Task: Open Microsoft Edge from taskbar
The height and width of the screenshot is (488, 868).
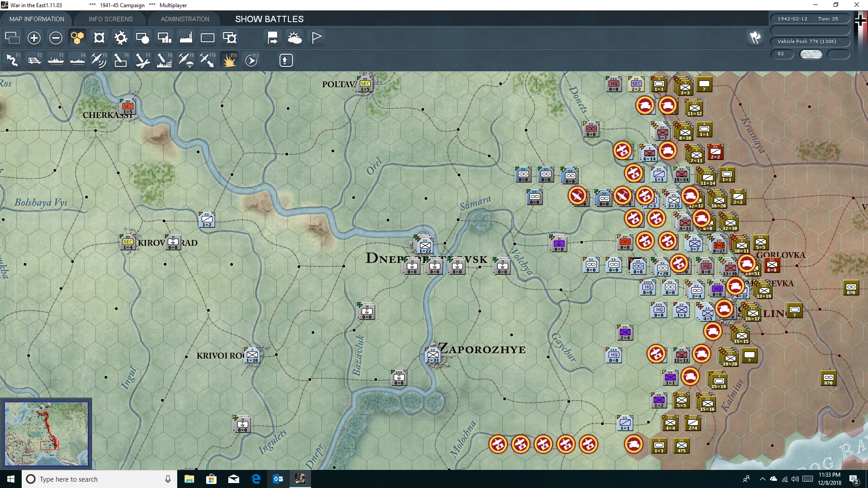Action: (256, 479)
